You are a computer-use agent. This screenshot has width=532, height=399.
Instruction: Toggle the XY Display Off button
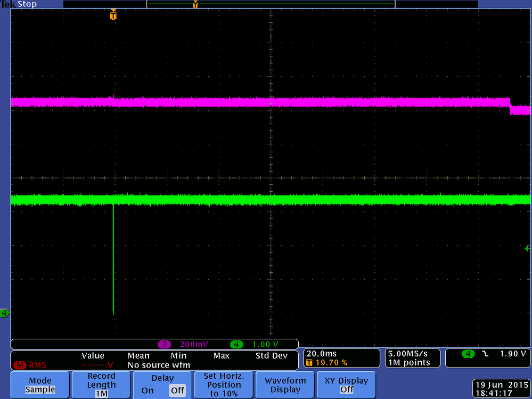(346, 385)
